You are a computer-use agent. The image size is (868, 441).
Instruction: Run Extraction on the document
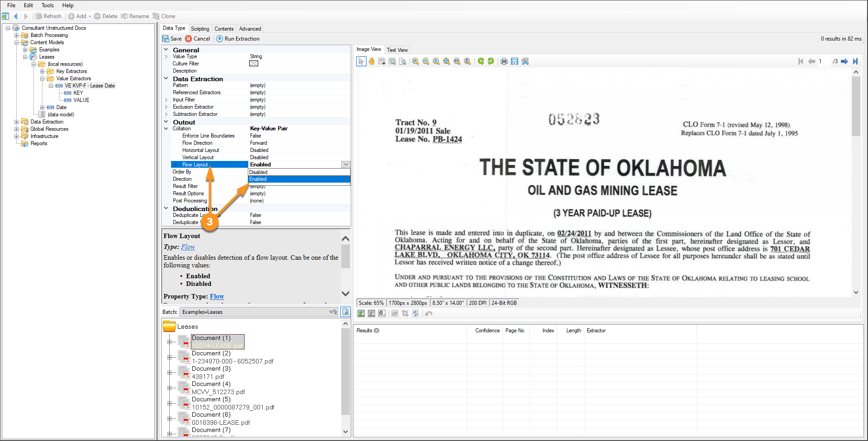pos(238,39)
